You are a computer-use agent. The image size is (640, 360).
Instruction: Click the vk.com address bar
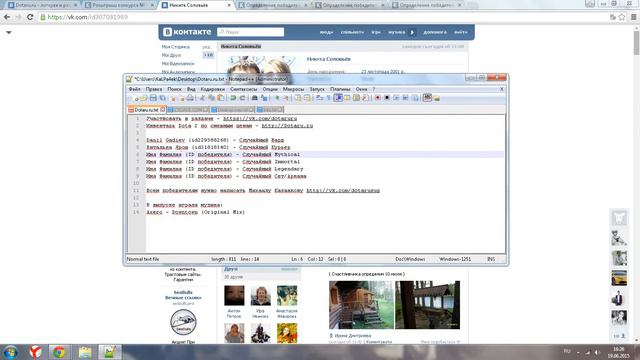click(x=322, y=17)
